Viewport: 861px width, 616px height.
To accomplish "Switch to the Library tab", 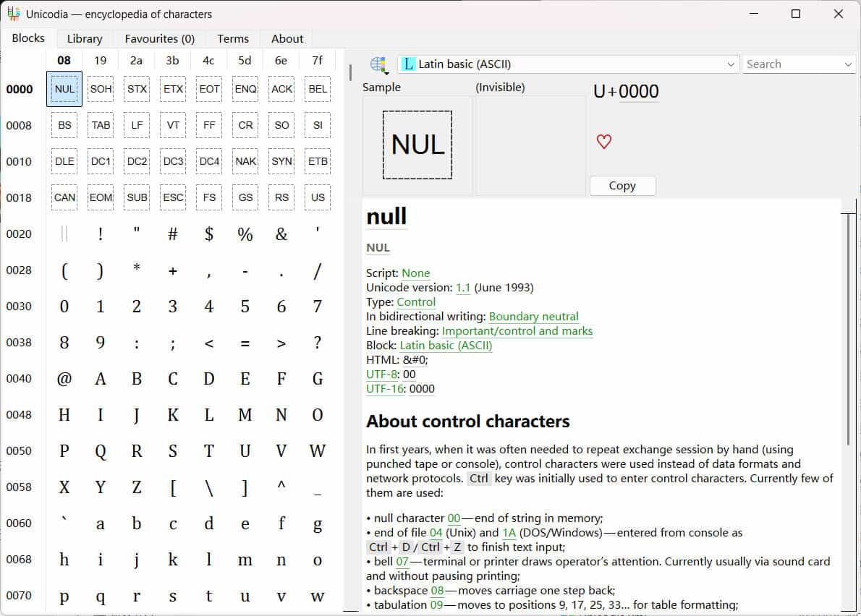I will (84, 38).
